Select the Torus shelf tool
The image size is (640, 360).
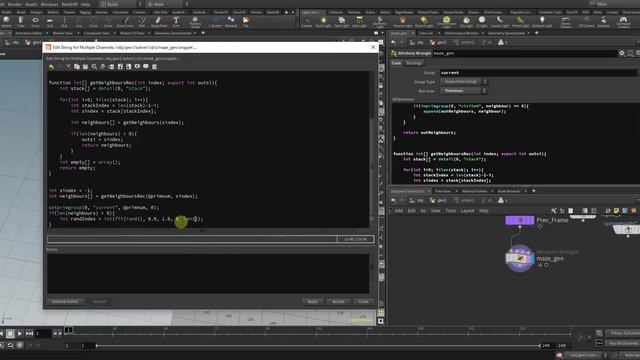(x=35, y=21)
